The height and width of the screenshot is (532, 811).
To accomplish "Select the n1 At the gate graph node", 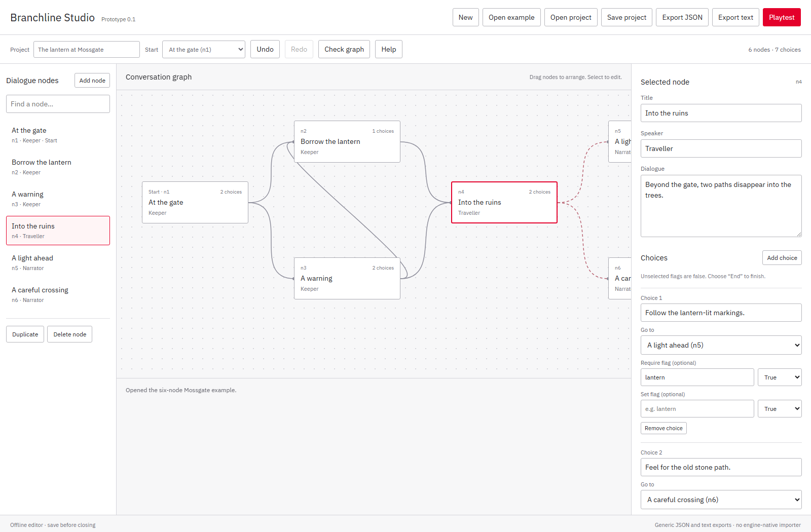I will (x=195, y=202).
